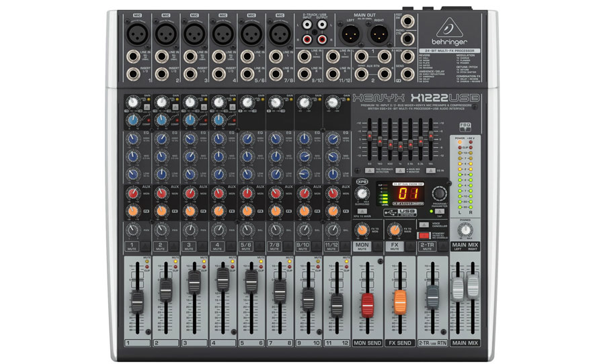Click the channel 5/6 red AUX MON knob
Screen dimensions: 605x364
coord(247,193)
